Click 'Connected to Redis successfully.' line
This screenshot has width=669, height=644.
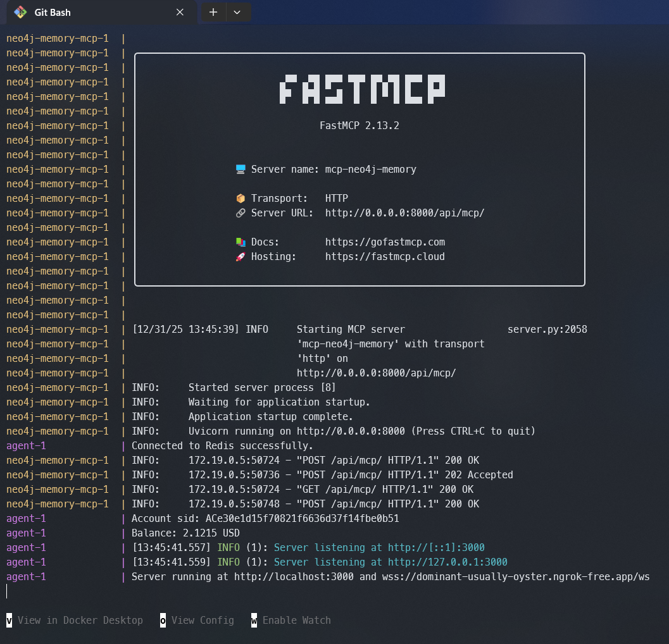(222, 446)
